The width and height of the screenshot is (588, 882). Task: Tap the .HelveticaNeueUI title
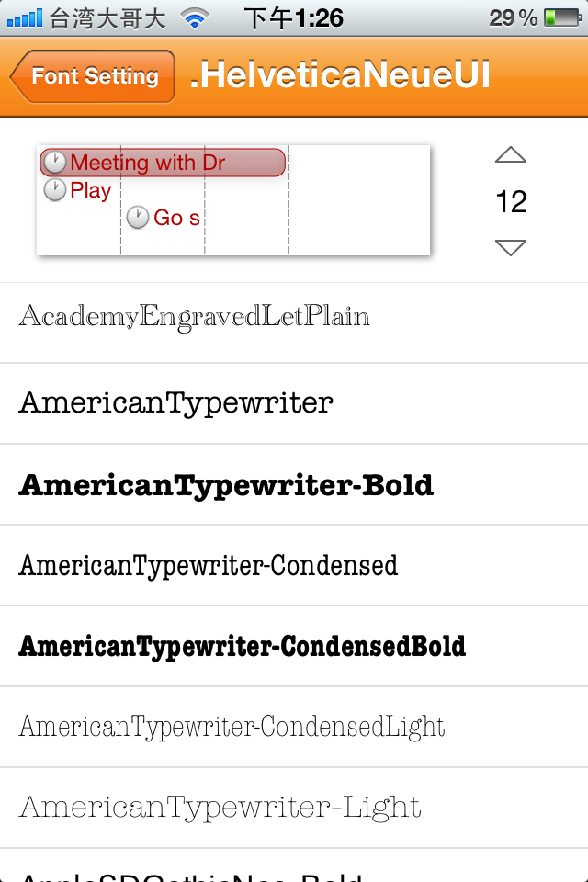click(340, 76)
